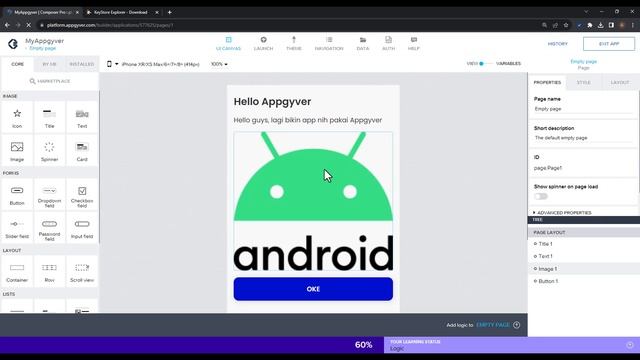Open the UI Canvas view

[x=229, y=44]
